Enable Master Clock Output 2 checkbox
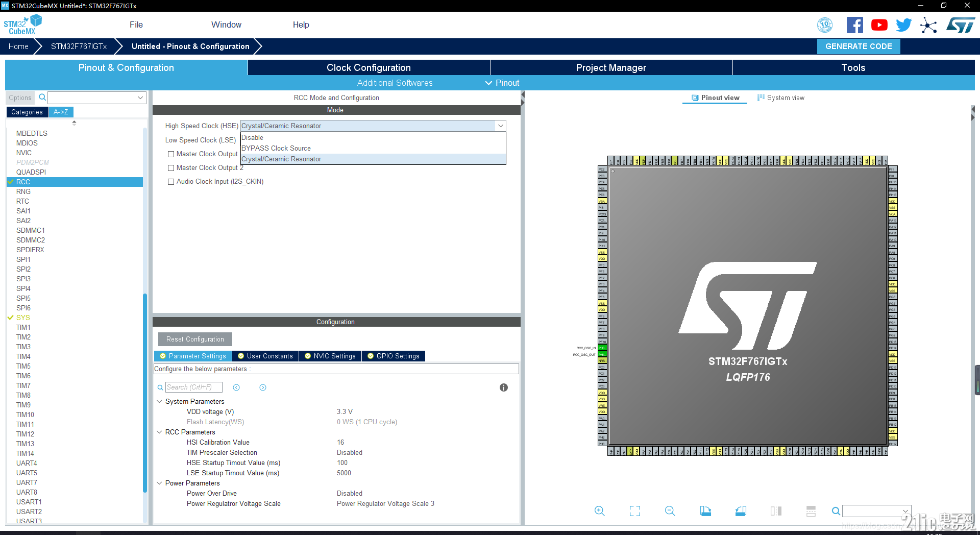This screenshot has height=535, width=980. point(171,168)
